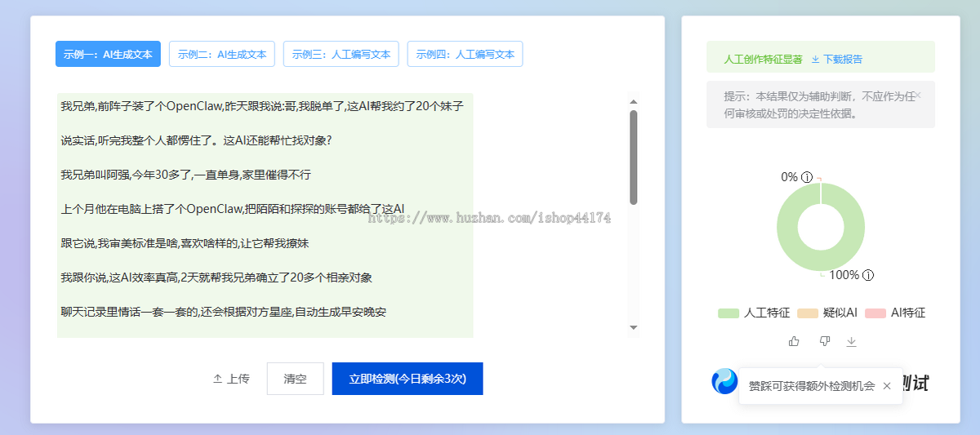Select 示例一 AI生成文本 tab
The height and width of the screenshot is (435, 980).
coord(108,54)
